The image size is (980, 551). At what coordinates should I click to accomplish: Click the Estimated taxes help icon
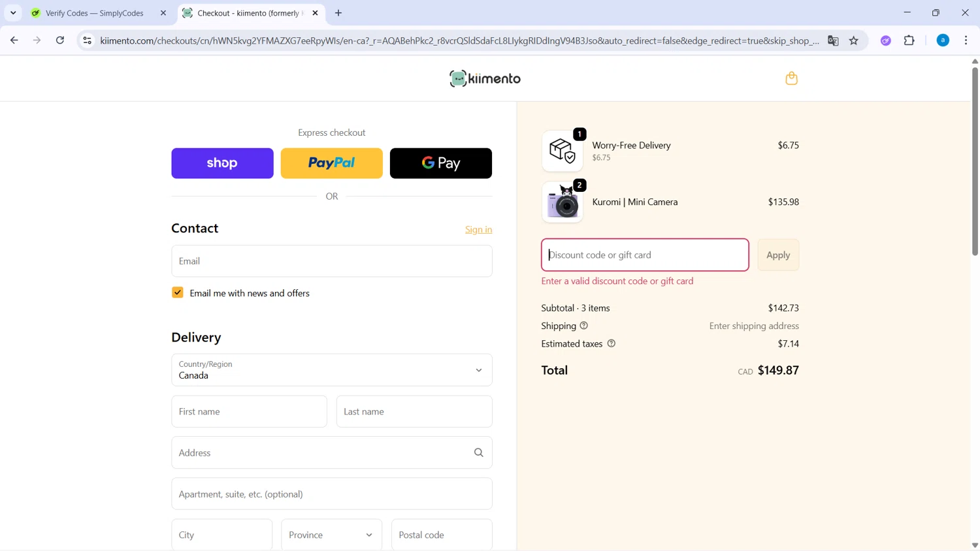(x=612, y=343)
